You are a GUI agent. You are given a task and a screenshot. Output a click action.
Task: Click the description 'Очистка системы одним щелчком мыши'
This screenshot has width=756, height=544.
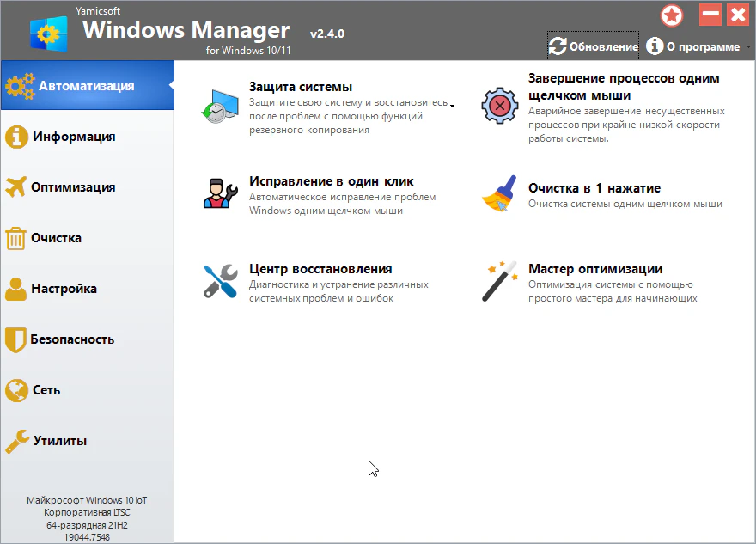625,204
